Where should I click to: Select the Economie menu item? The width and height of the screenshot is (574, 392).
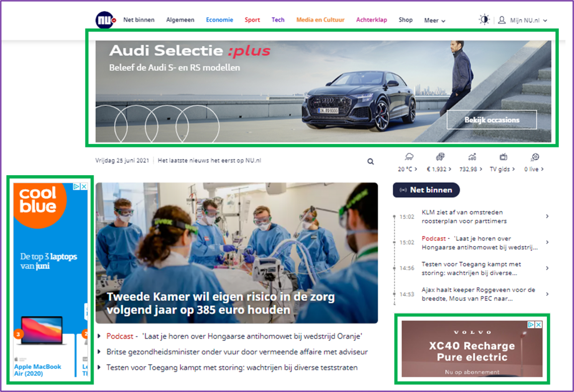pyautogui.click(x=219, y=20)
